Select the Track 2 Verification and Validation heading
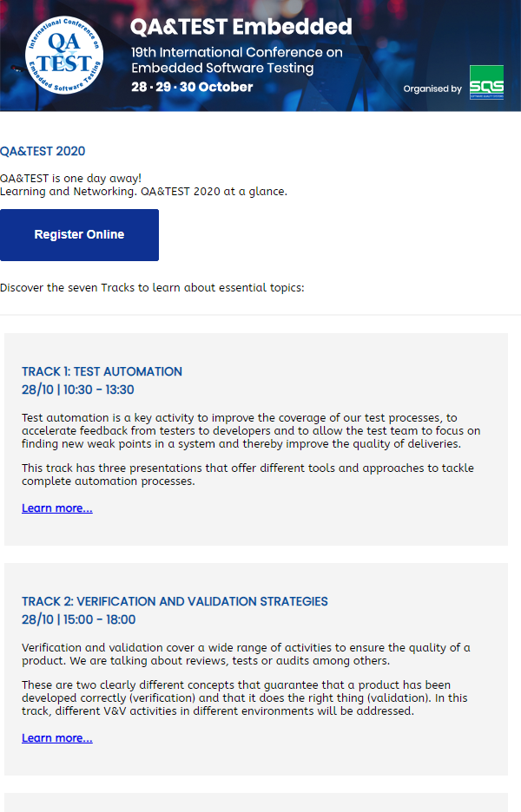 (175, 601)
